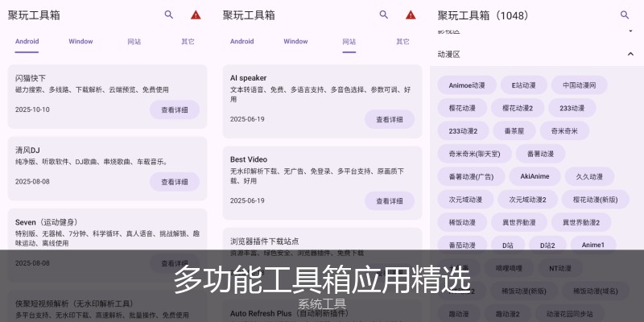Open search in the panel listing AI speaker

click(x=384, y=14)
